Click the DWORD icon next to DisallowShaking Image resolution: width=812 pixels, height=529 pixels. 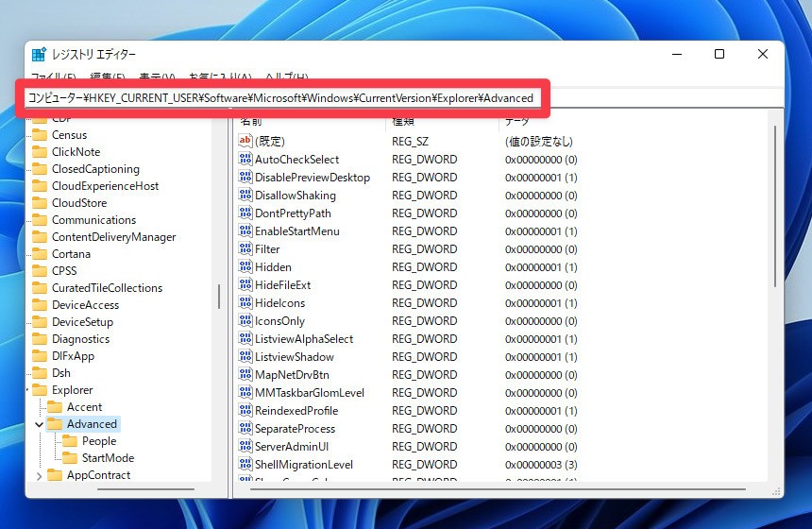pos(245,195)
